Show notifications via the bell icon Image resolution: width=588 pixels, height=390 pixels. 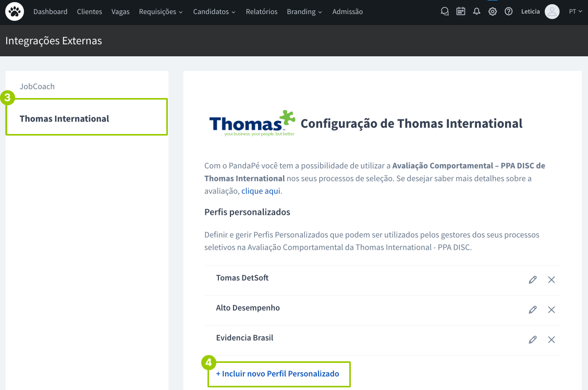[476, 11]
